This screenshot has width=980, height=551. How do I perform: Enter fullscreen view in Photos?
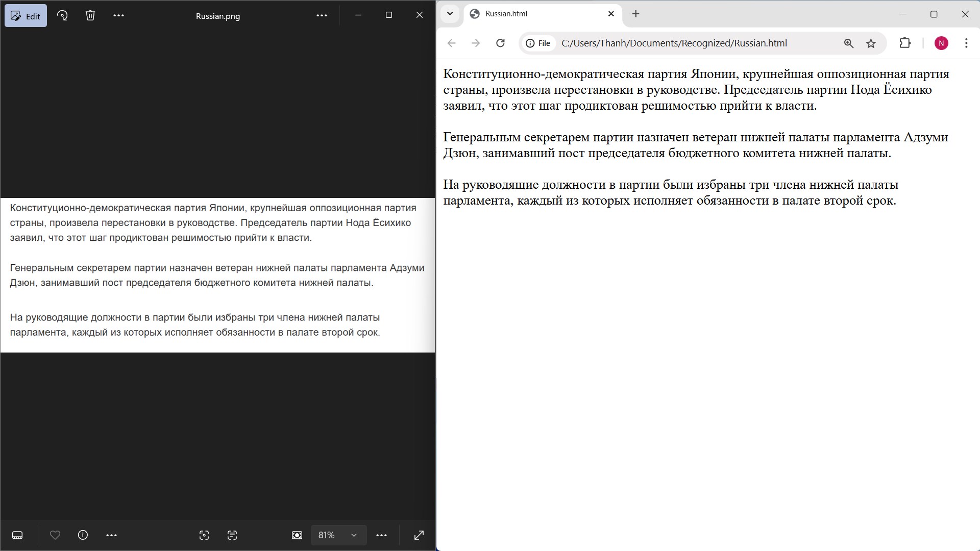coord(419,535)
